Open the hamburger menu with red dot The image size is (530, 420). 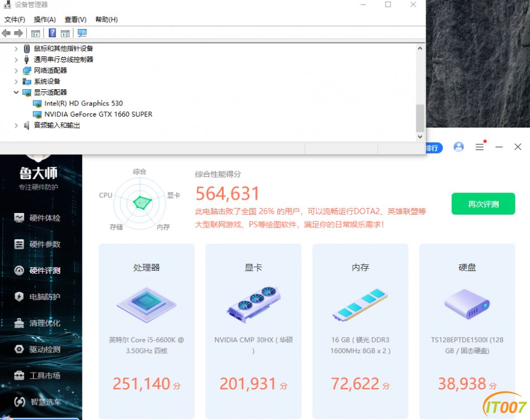(x=480, y=146)
